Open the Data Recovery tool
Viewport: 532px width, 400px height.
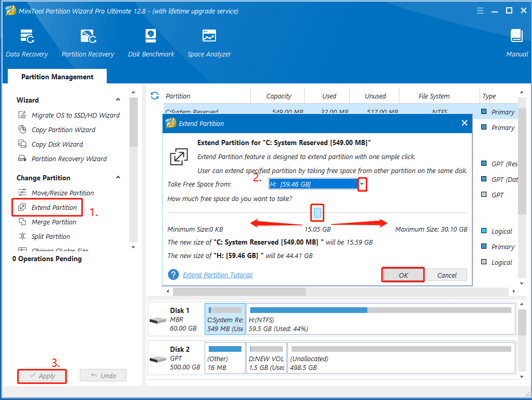[27, 43]
